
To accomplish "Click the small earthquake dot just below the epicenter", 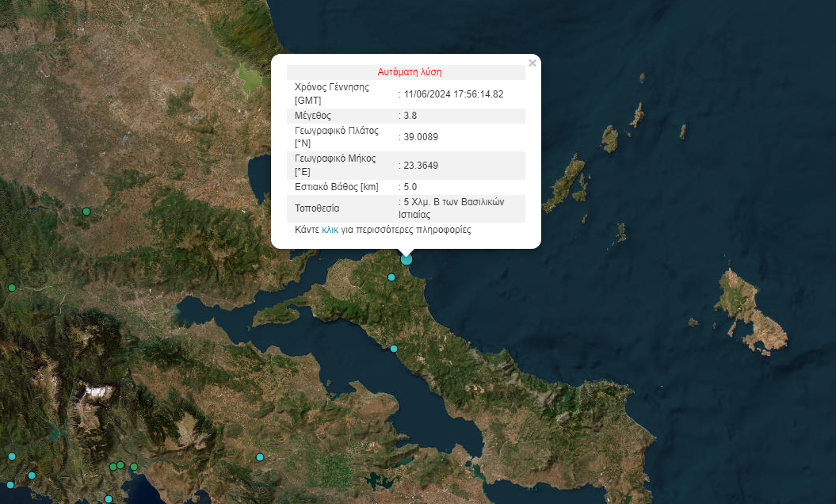I will point(391,277).
